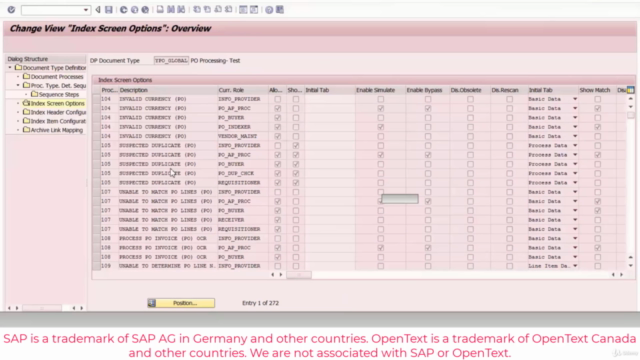Open Index Item Configuration tree entry
This screenshot has width=640, height=360.
point(58,121)
